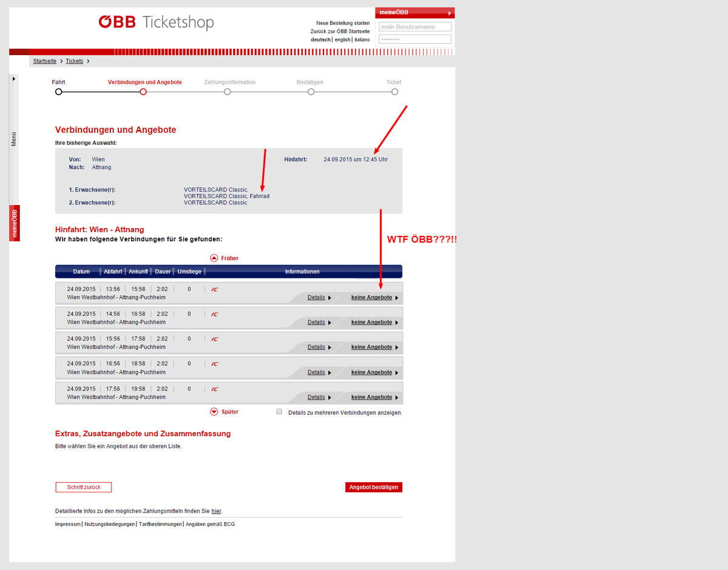Go to the Fahrt step in progress bar
Viewport: 728px width, 570px height.
58,92
